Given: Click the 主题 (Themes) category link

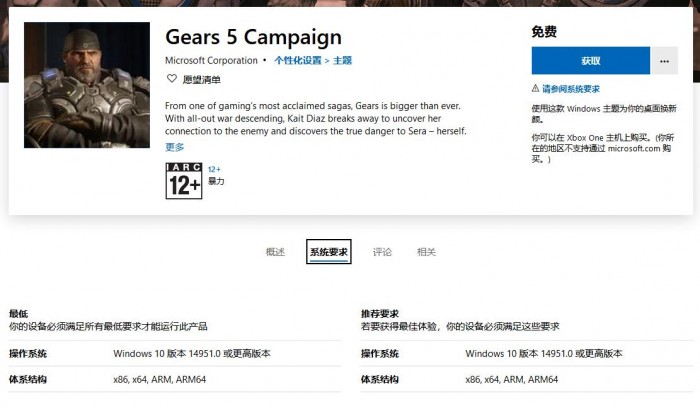Looking at the screenshot, I should click(x=343, y=60).
